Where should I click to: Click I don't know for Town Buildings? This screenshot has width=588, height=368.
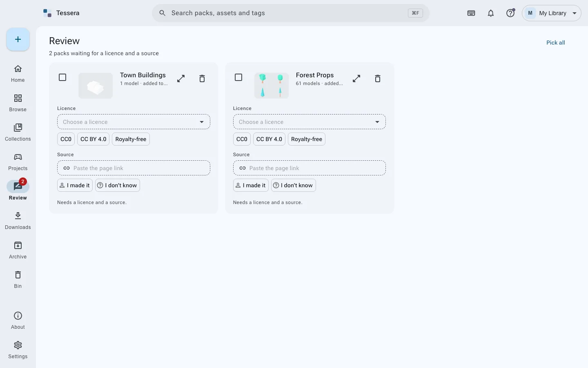[118, 185]
